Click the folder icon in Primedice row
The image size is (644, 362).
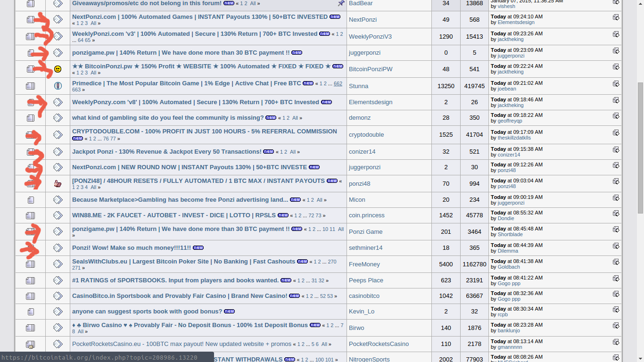(x=31, y=86)
